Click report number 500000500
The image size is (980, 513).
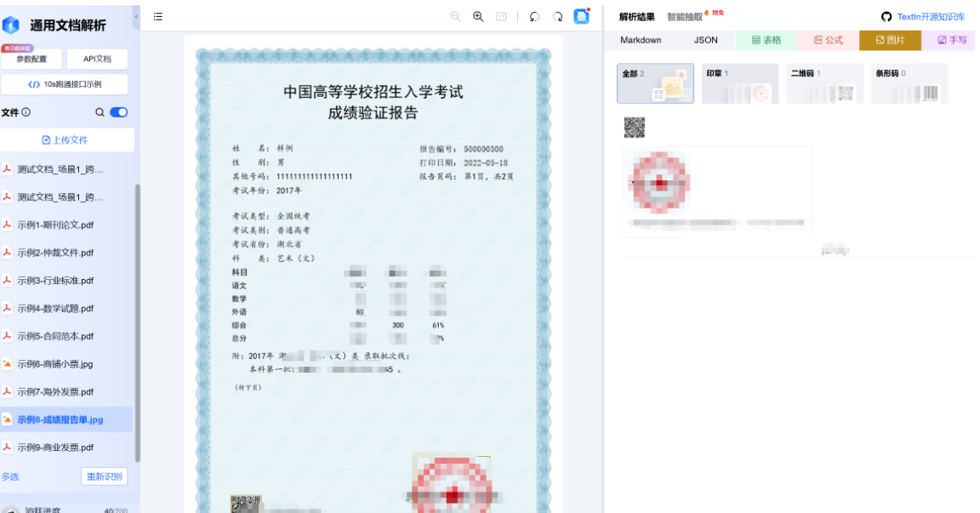pos(484,150)
